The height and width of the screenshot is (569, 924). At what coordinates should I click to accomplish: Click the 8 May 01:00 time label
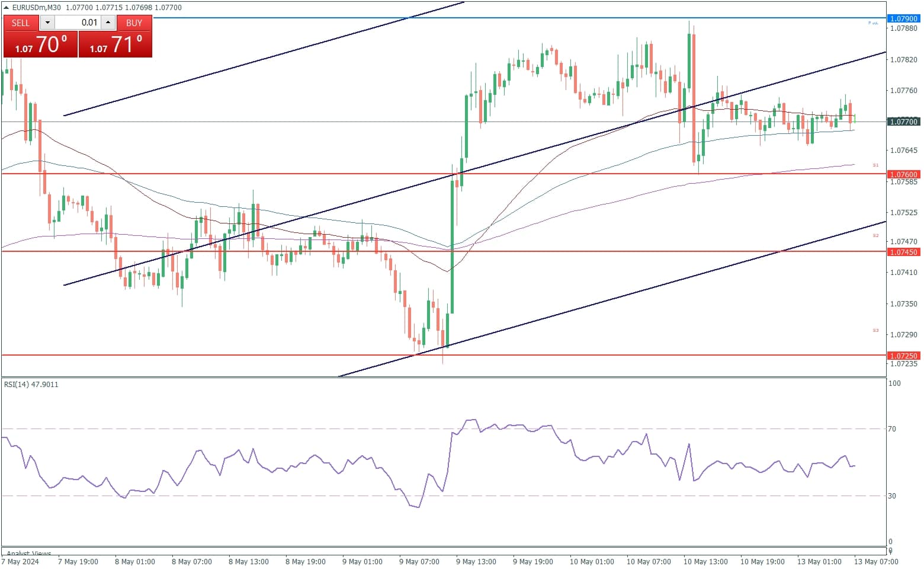pos(135,561)
